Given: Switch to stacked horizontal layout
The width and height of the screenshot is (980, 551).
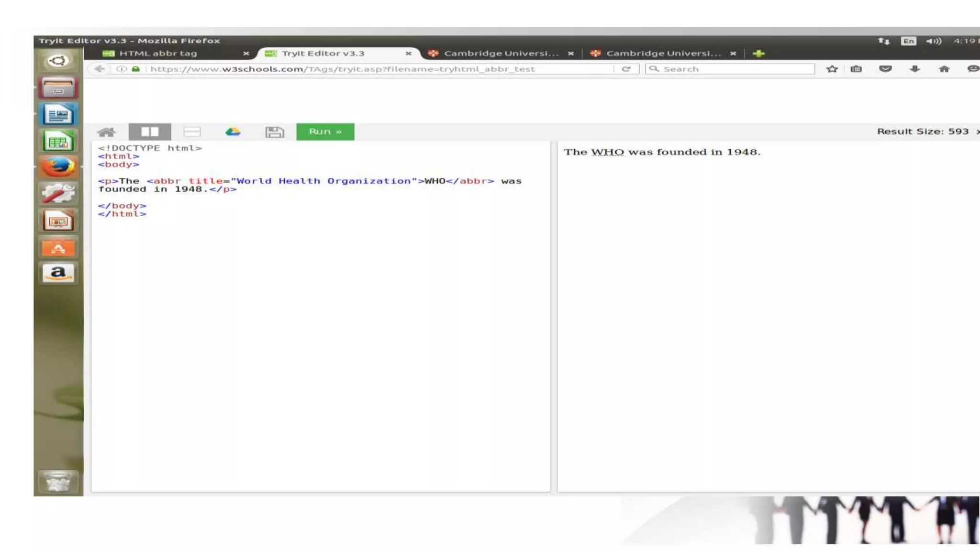Looking at the screenshot, I should pos(192,132).
